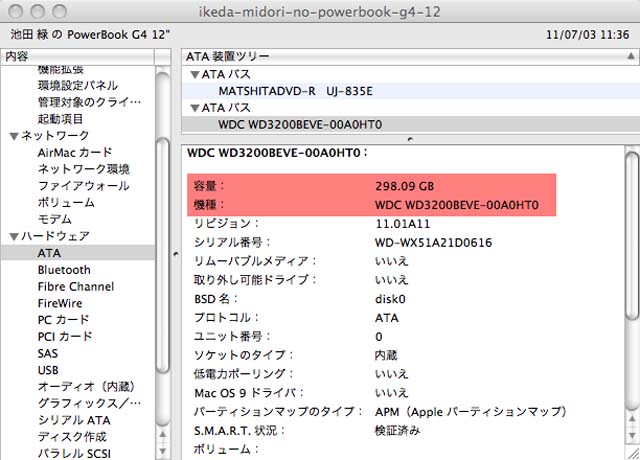The image size is (640, 460).
Task: Click ソケットのタイプ value 内蔵
Action: click(386, 355)
